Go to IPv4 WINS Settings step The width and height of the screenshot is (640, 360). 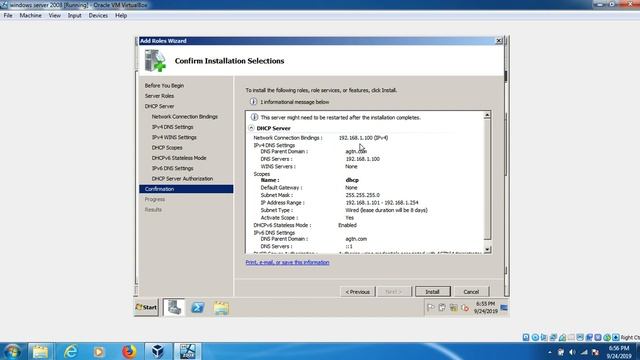tap(174, 138)
